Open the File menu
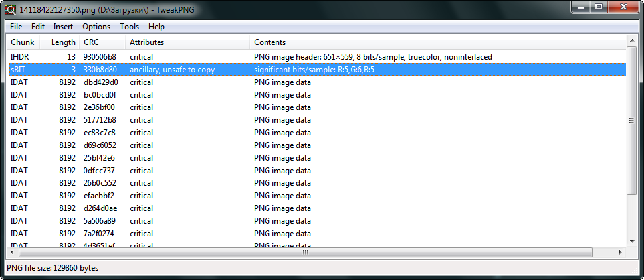 pyautogui.click(x=16, y=27)
